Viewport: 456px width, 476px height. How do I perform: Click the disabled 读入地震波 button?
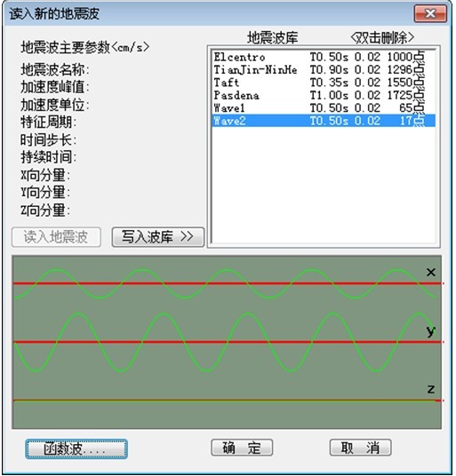[x=56, y=237]
